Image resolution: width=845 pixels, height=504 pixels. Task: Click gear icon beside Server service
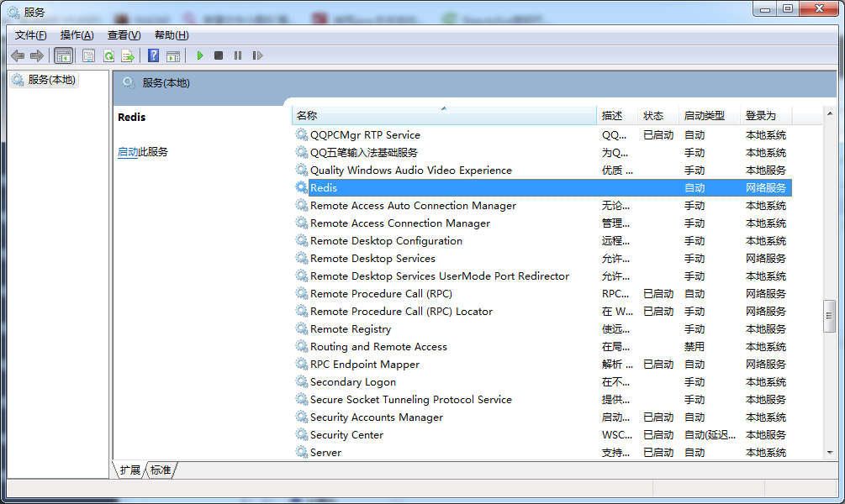(x=301, y=452)
